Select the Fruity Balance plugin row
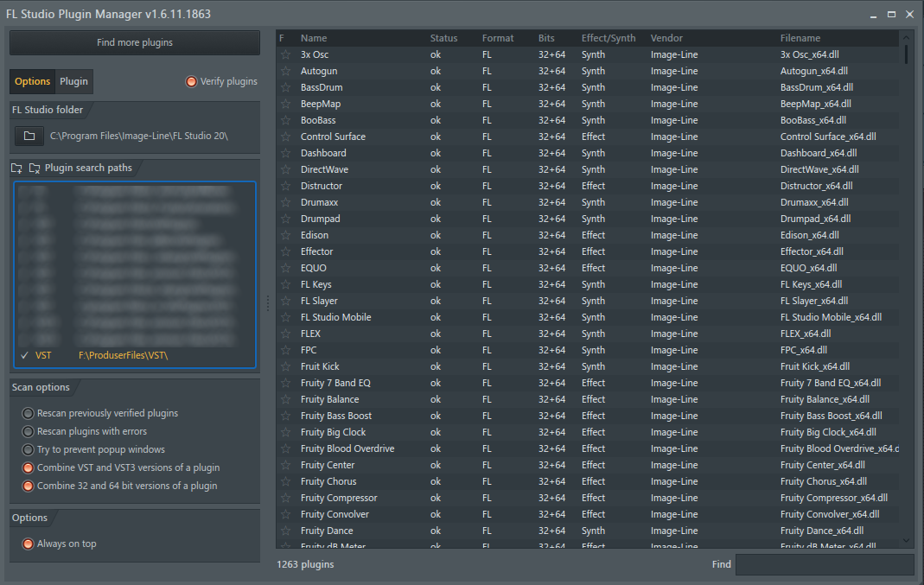 588,399
